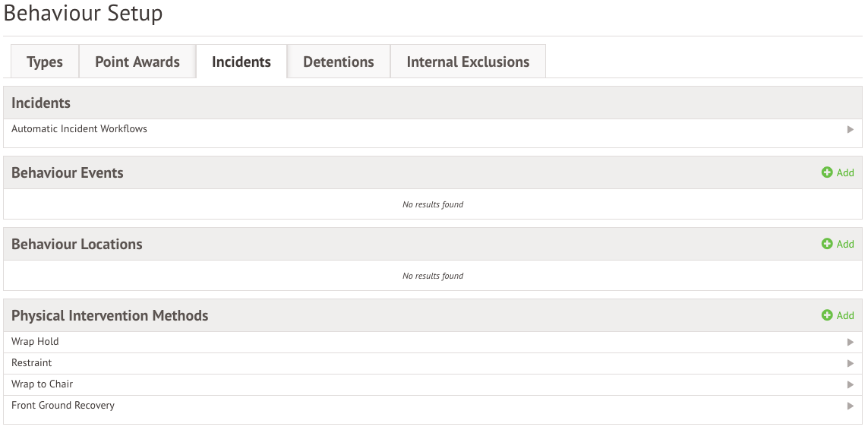Open Automatic Incident Workflows

tap(80, 129)
